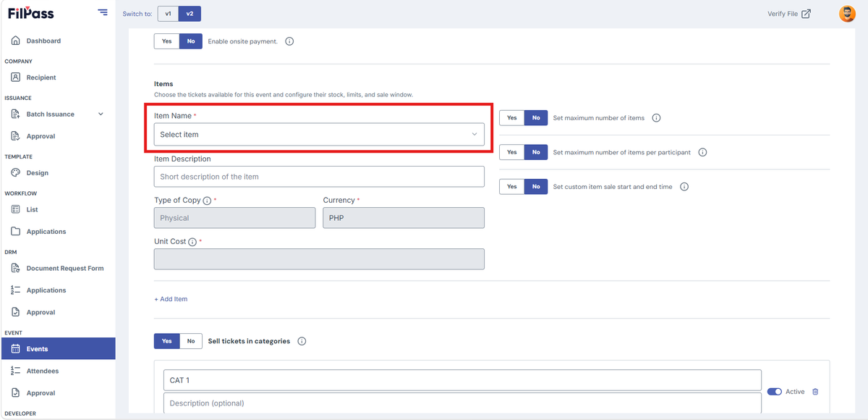Click the FilPass logo
The height and width of the screenshot is (420, 868).
(x=30, y=13)
